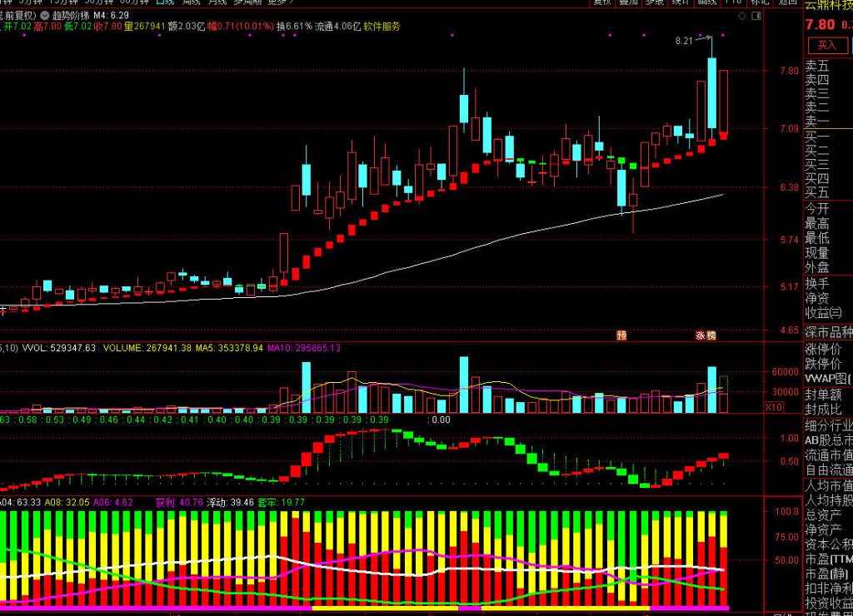The width and height of the screenshot is (853, 616).
Task: Click the 云鼎科技 stock name header
Action: click(827, 5)
